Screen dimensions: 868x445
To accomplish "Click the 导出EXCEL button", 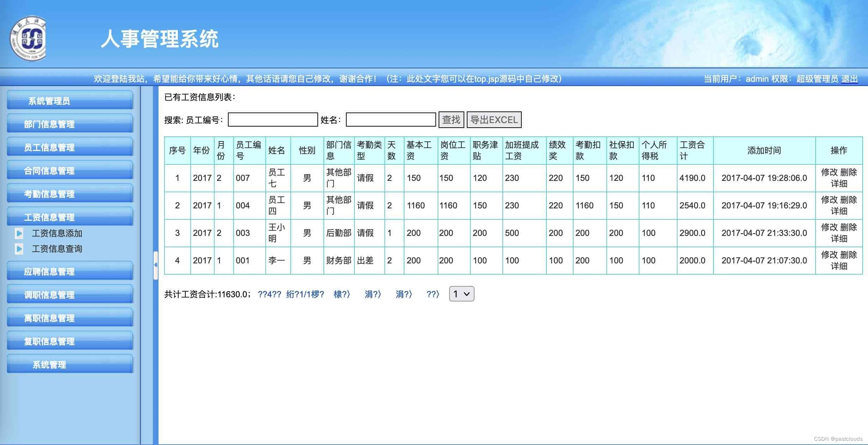I will pos(493,120).
